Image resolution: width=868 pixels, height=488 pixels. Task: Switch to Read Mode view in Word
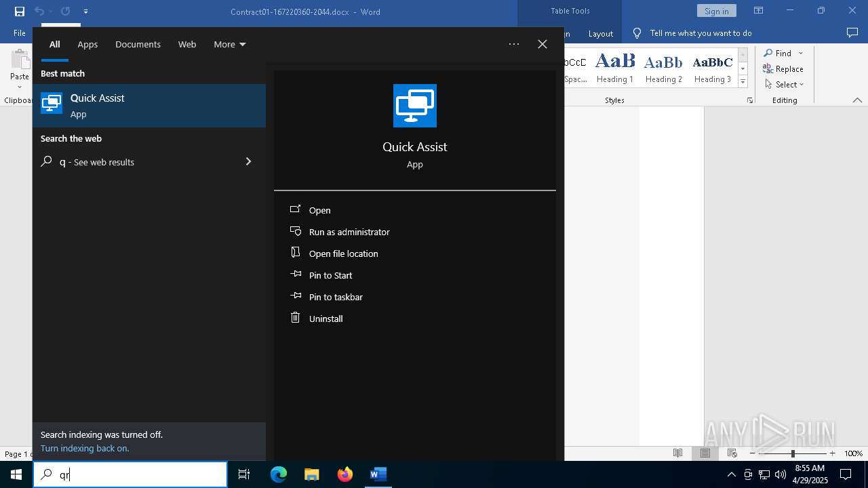click(x=677, y=453)
